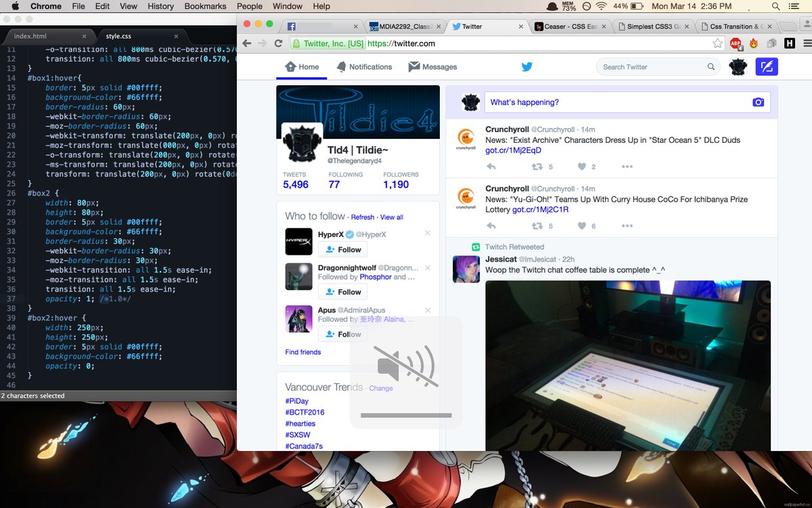The height and width of the screenshot is (508, 812).
Task: Retweet the Yu-Gi-Oh Crunchyroll tweet
Action: pyautogui.click(x=537, y=226)
